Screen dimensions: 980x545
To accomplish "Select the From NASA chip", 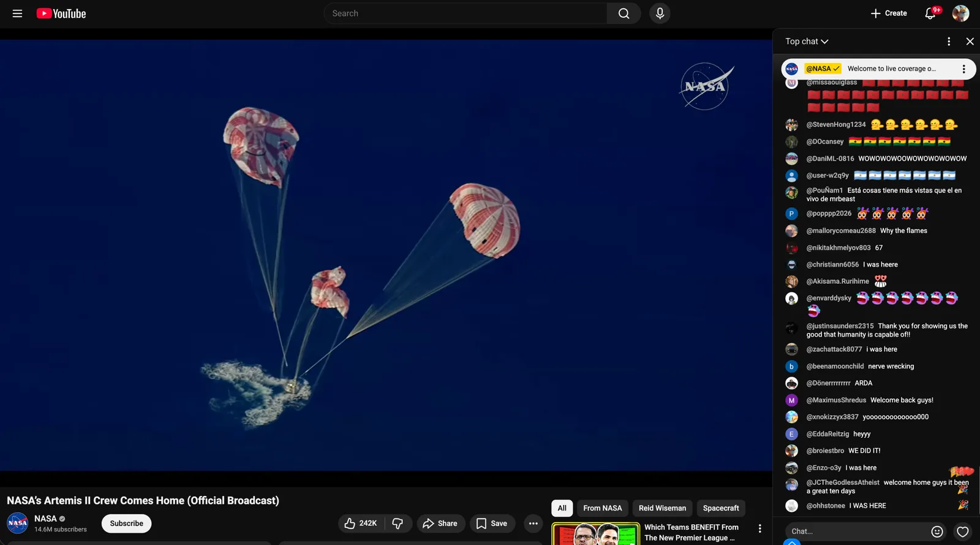I will coord(602,508).
